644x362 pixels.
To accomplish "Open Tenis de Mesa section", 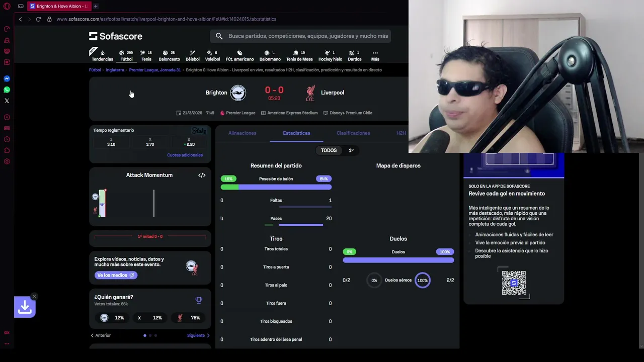I will 299,55.
